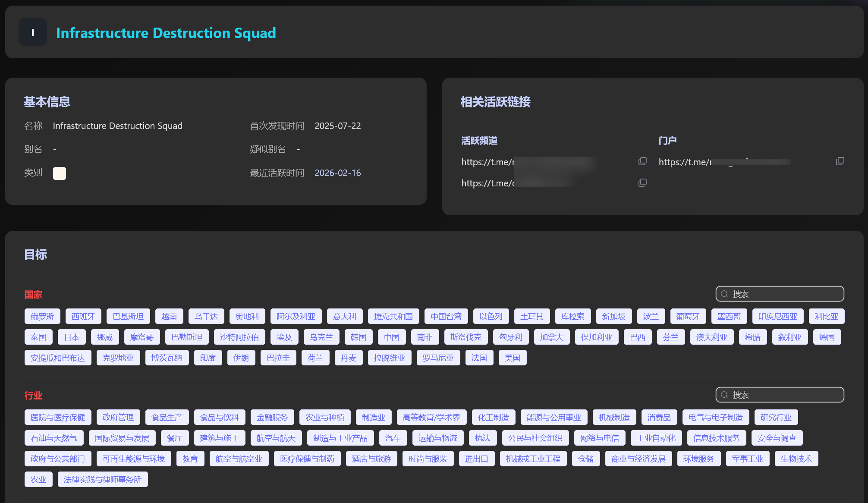Copy the second active channel link
Screen dimensions: 868x503
point(642,183)
